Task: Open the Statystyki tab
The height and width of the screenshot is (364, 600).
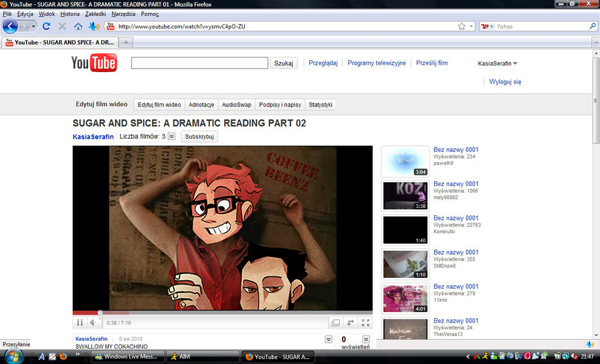Action: pyautogui.click(x=320, y=105)
